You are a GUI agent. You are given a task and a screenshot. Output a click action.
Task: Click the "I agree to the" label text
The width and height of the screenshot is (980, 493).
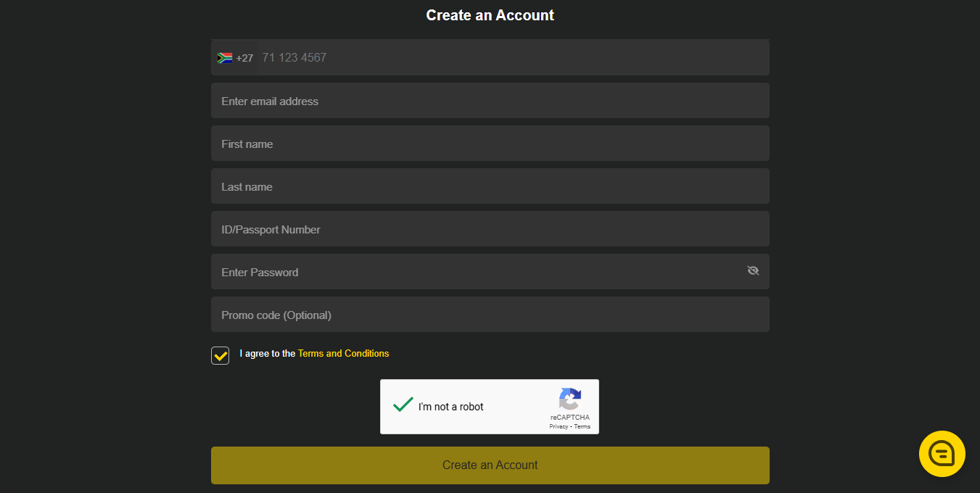pyautogui.click(x=267, y=354)
